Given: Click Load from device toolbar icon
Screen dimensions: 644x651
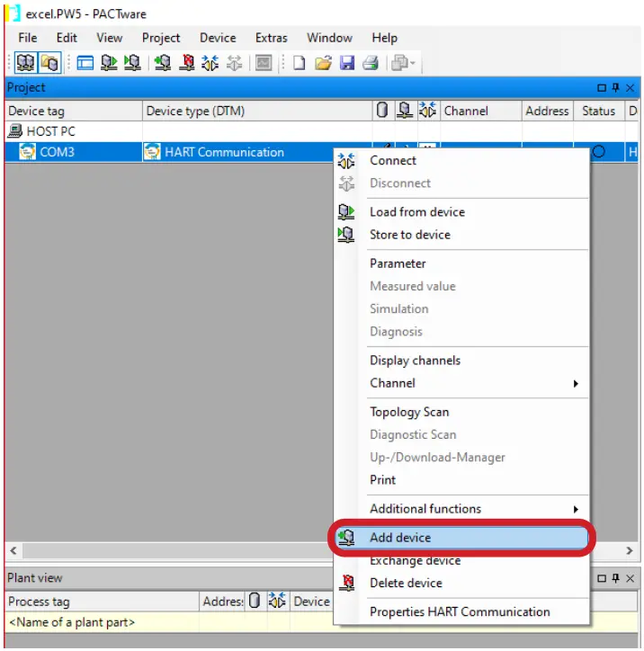Looking at the screenshot, I should 109,63.
